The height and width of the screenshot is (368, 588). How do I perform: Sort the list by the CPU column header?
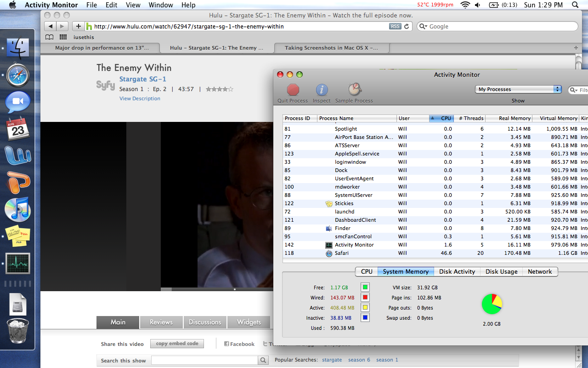tap(441, 118)
